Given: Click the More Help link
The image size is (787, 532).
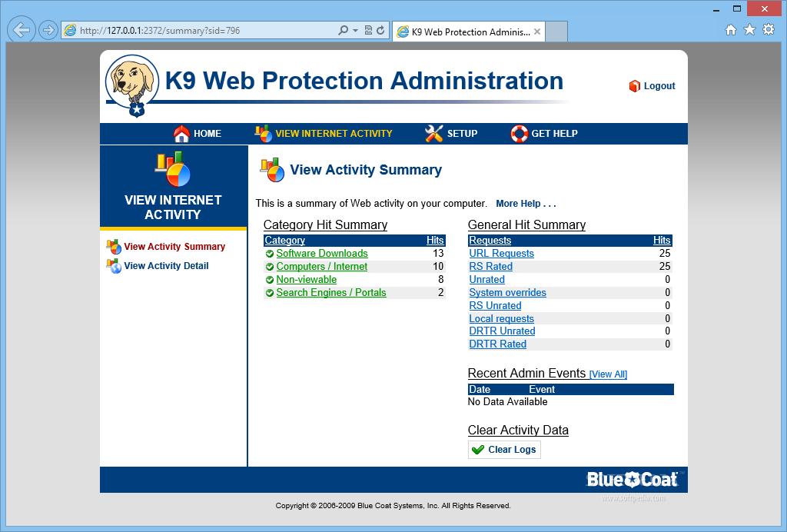Looking at the screenshot, I should point(526,203).
